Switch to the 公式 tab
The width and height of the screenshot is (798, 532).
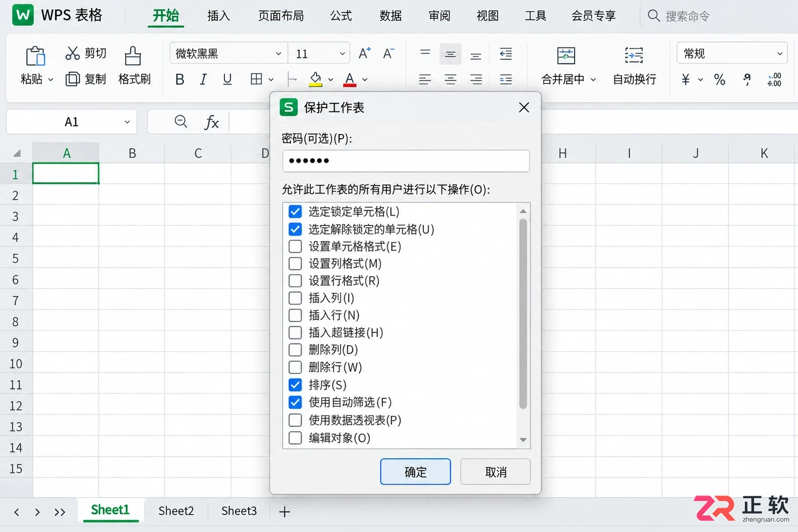[x=341, y=16]
